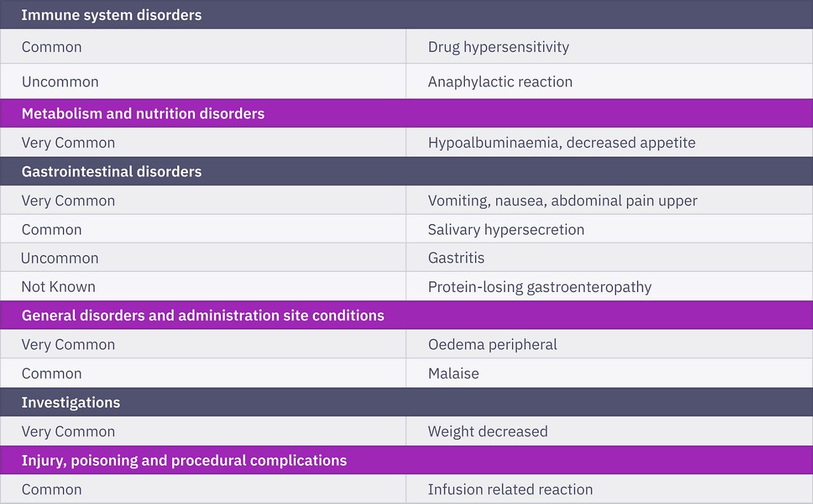Click the Not Known frequency cell

(203, 287)
